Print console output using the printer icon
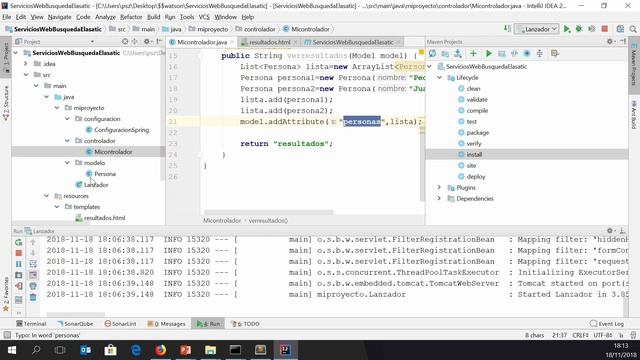The height and width of the screenshot is (360, 640). click(33, 286)
